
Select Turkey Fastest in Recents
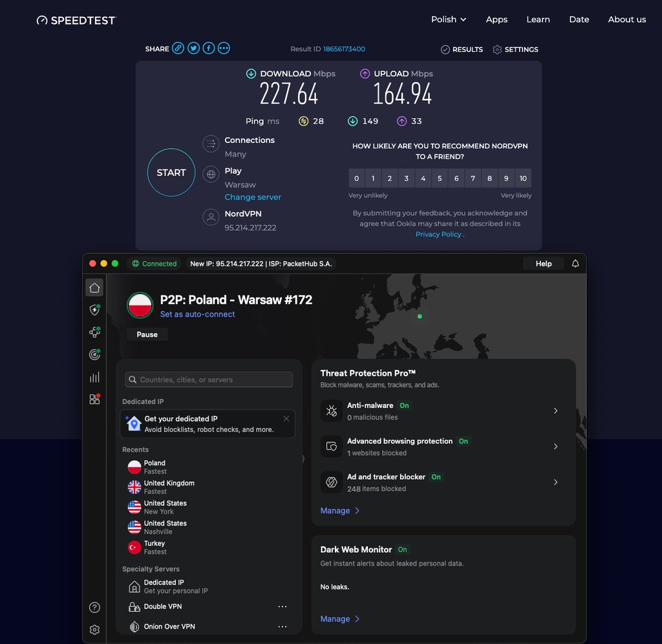pyautogui.click(x=209, y=547)
